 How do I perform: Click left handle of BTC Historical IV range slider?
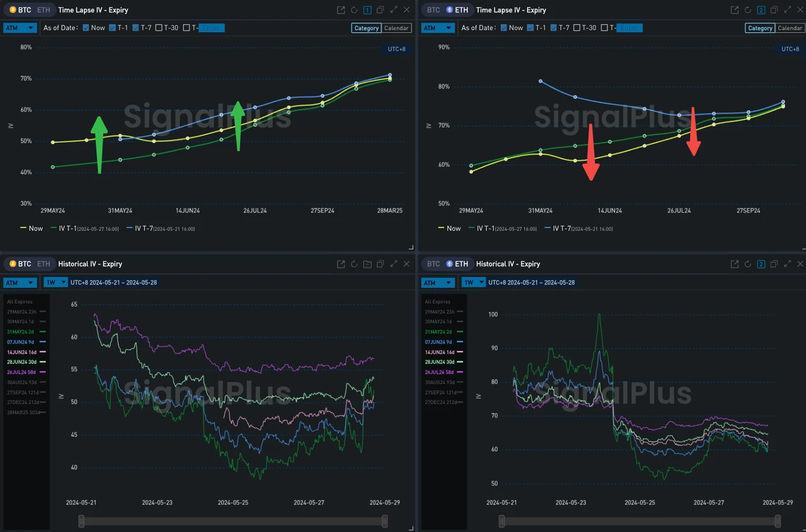81,521
